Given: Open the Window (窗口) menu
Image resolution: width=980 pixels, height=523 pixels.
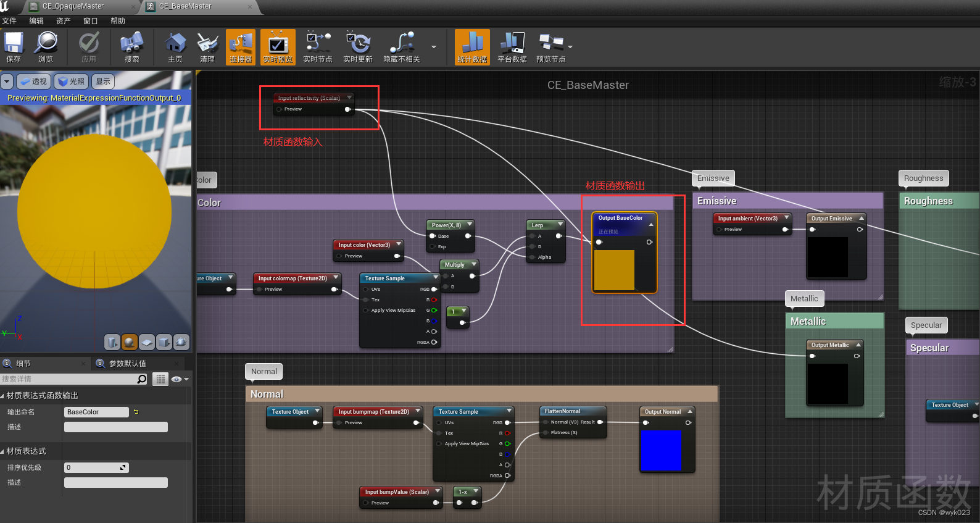Looking at the screenshot, I should (x=91, y=20).
